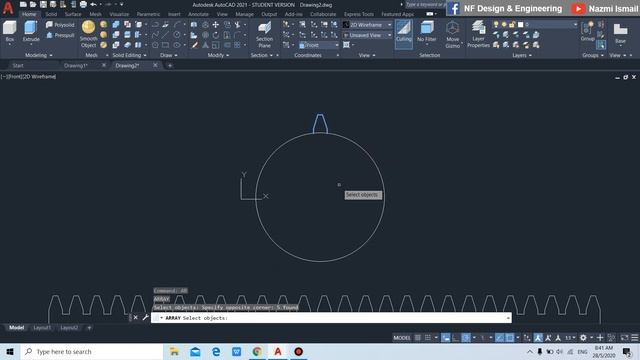Open the Unsaved View dropdown
Image resolution: width=640 pixels, height=360 pixels.
click(x=367, y=35)
